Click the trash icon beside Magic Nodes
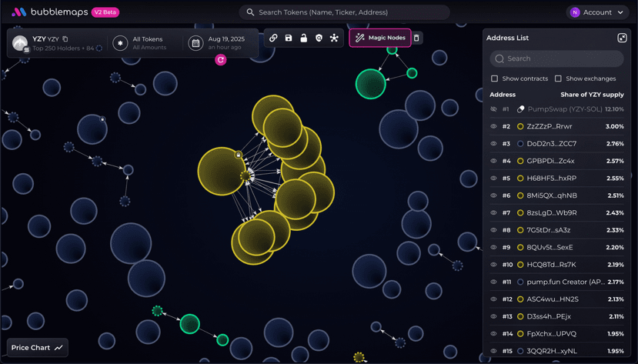This screenshot has width=638, height=364. (416, 38)
